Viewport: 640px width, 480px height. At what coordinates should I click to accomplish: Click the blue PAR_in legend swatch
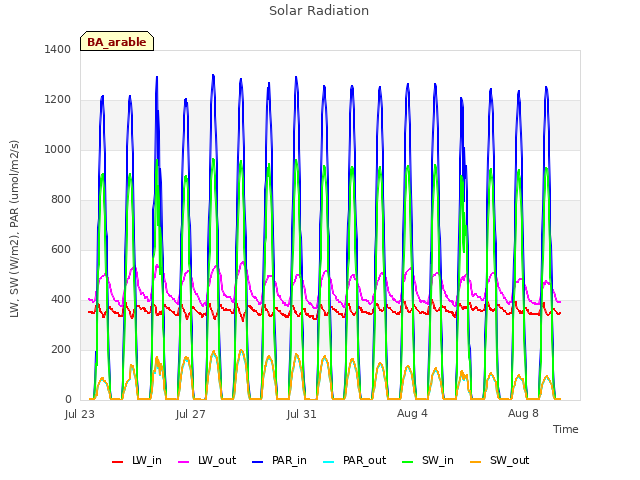[258, 462]
